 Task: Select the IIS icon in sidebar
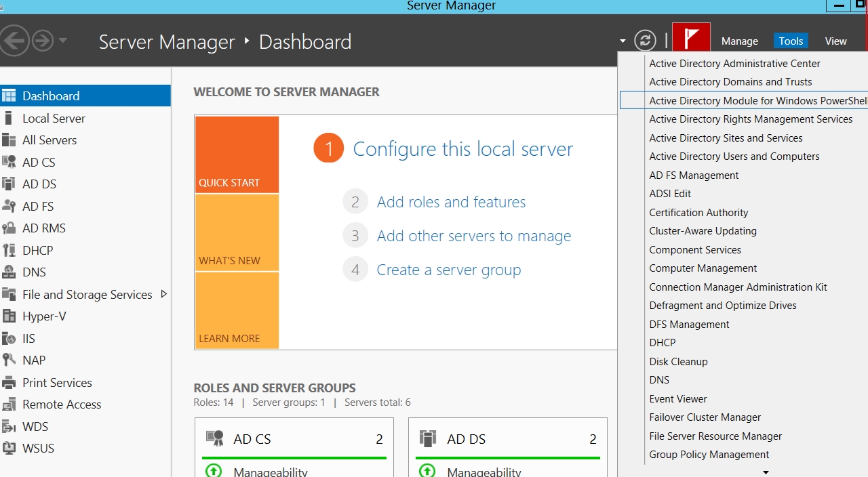pyautogui.click(x=9, y=339)
